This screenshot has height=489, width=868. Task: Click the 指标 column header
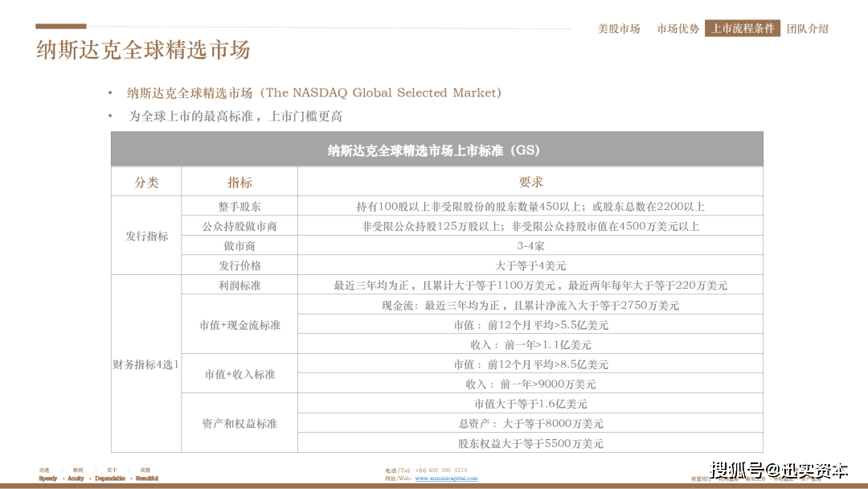coord(240,183)
